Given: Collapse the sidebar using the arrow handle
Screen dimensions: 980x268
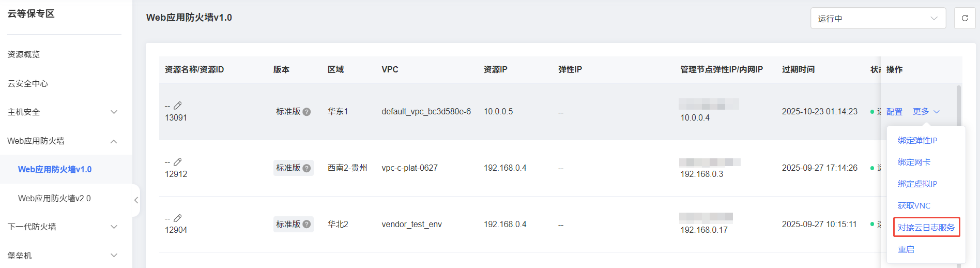Looking at the screenshot, I should (x=136, y=200).
